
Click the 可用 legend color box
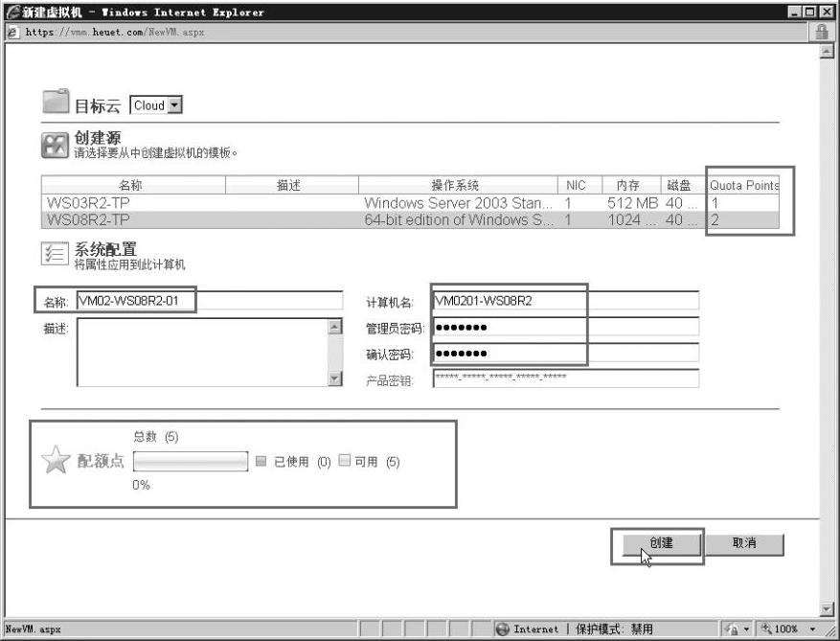click(345, 460)
